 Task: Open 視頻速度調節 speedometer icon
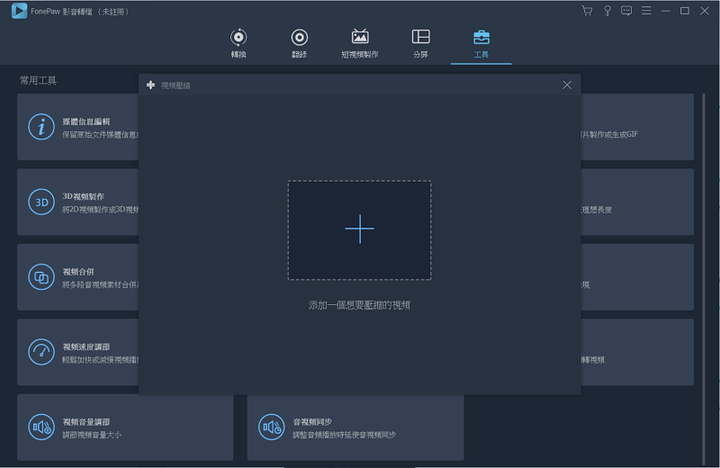point(41,352)
